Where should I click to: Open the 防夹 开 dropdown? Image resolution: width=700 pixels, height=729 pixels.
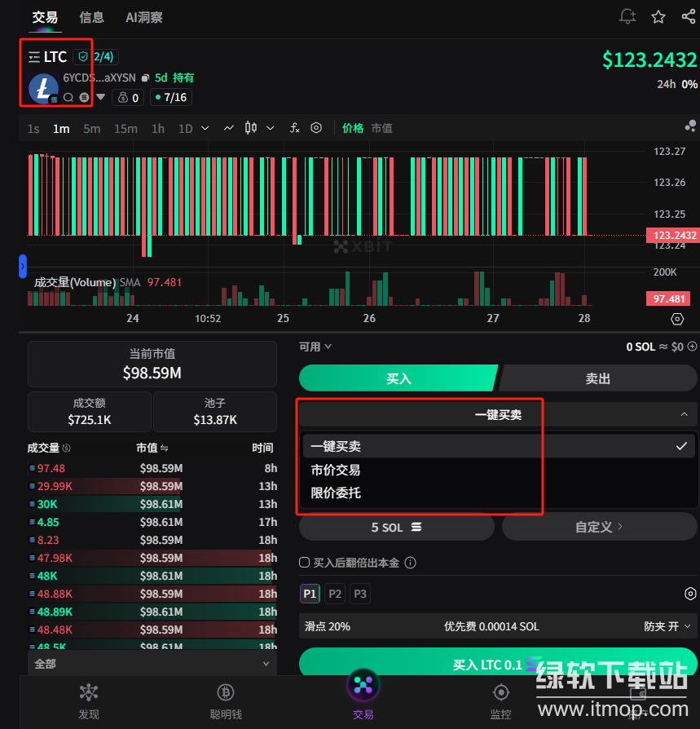(667, 626)
